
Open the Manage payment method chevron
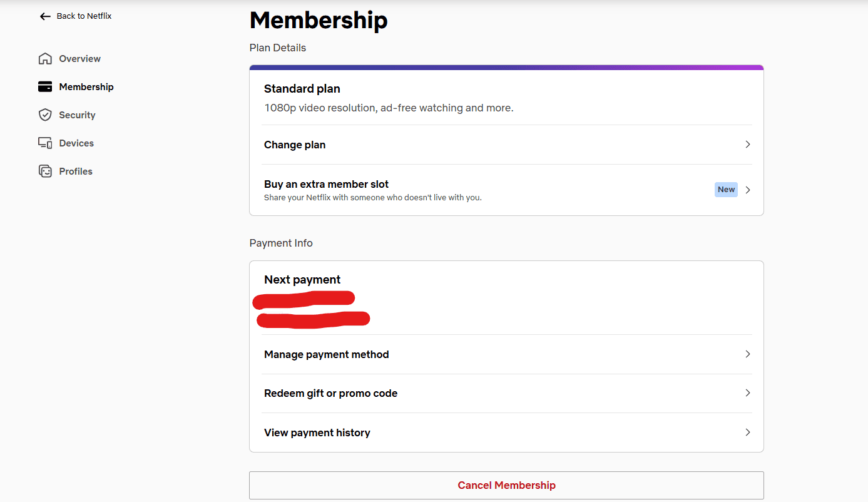(747, 354)
